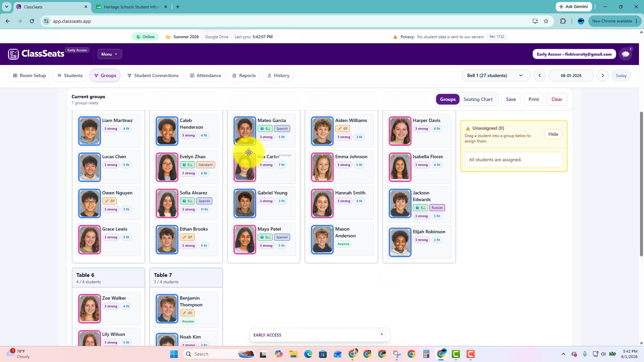This screenshot has width=644, height=362.
Task: Open Calculator from the taskbar
Action: pos(426,354)
